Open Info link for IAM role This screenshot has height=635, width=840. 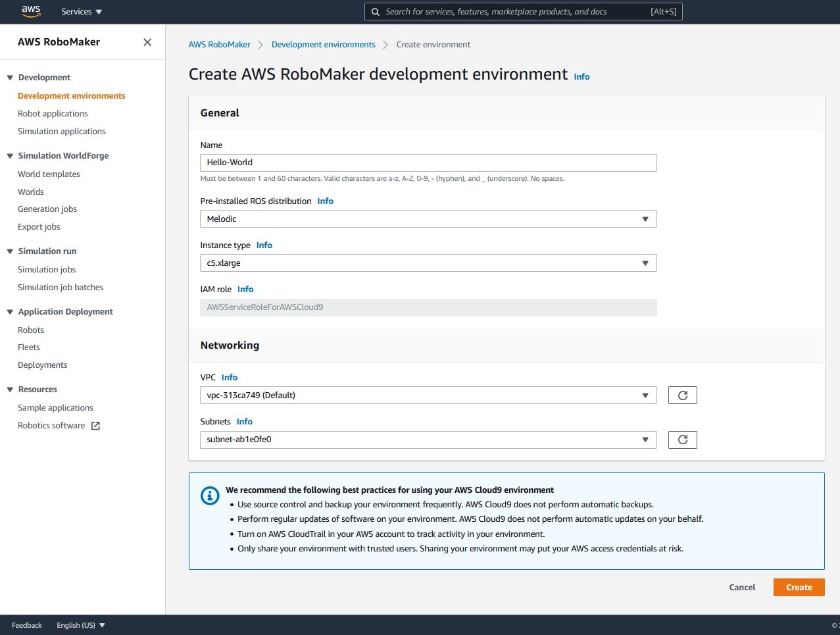[245, 290]
